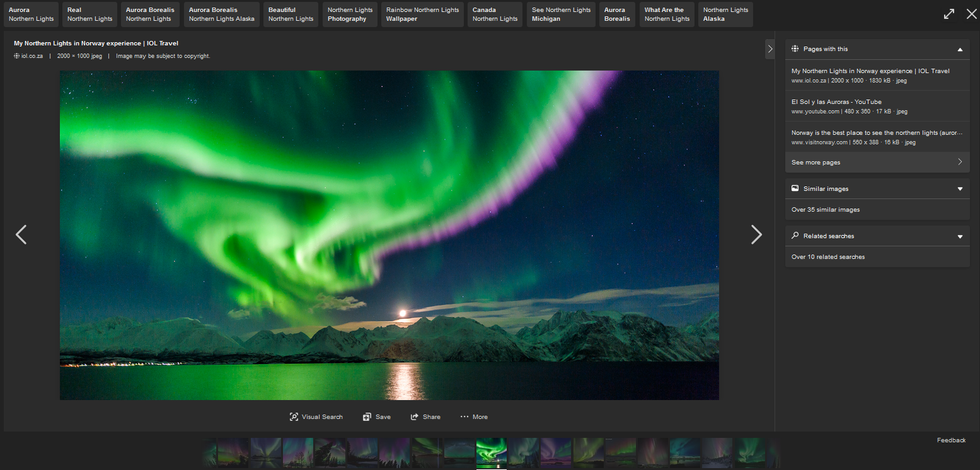Open the iol.co.za source link

click(x=32, y=56)
